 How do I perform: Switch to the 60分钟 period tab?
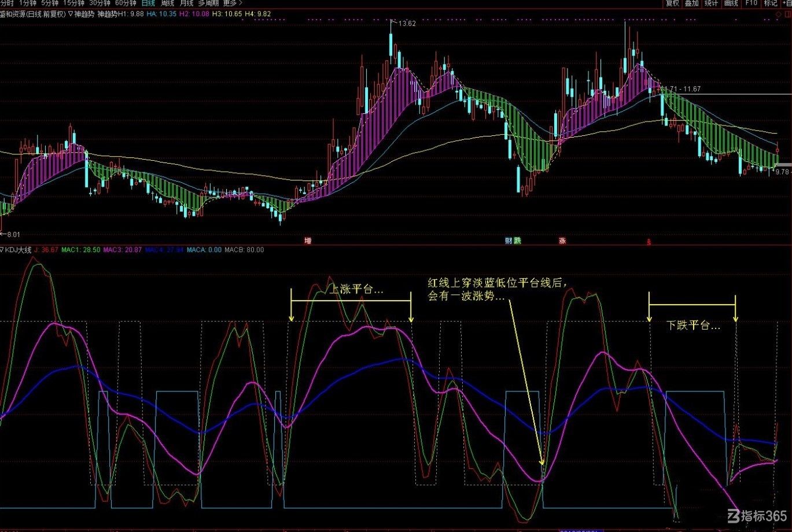coord(126,3)
